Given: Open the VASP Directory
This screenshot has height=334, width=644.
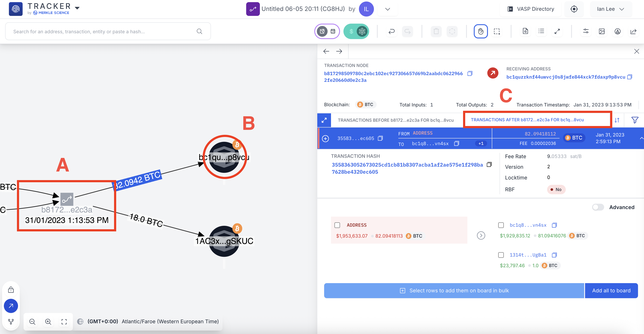Looking at the screenshot, I should pos(531,9).
